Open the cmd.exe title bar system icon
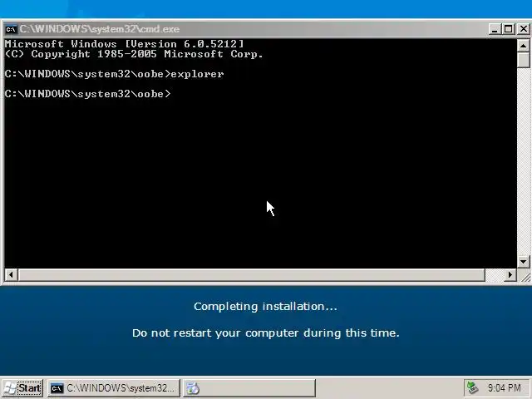Screen dimensions: 532x399 click(11, 30)
